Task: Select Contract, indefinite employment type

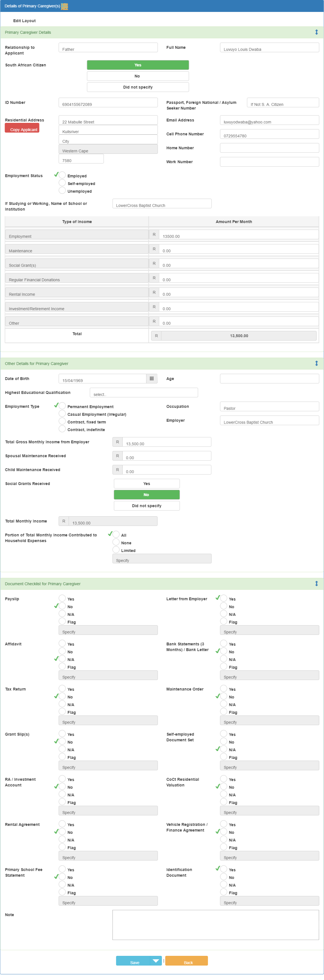Action: pos(62,428)
